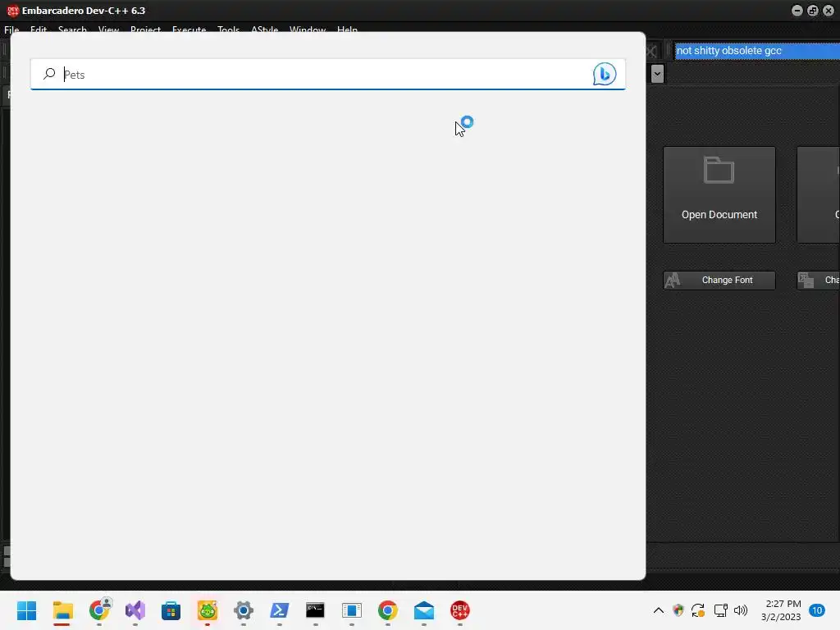Image resolution: width=840 pixels, height=630 pixels.
Task: Open network status tray icon
Action: [x=720, y=610]
